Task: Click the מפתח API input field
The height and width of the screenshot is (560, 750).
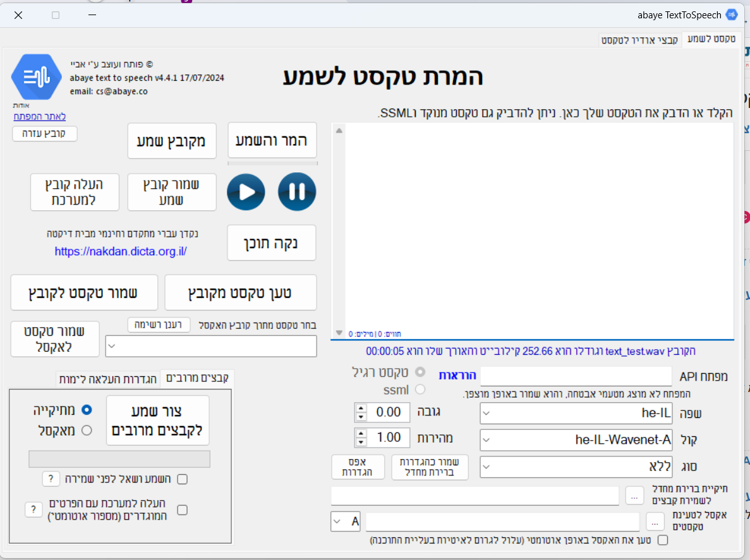Action: click(x=576, y=376)
